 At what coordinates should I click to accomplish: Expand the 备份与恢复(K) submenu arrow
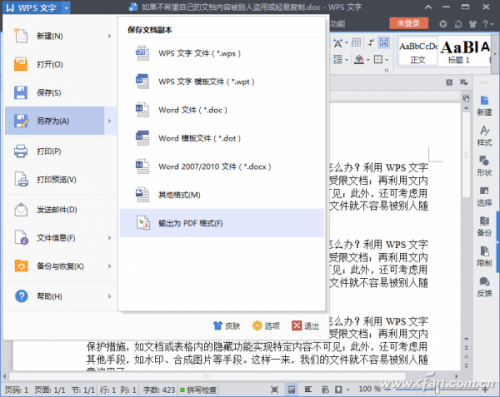pyautogui.click(x=110, y=266)
